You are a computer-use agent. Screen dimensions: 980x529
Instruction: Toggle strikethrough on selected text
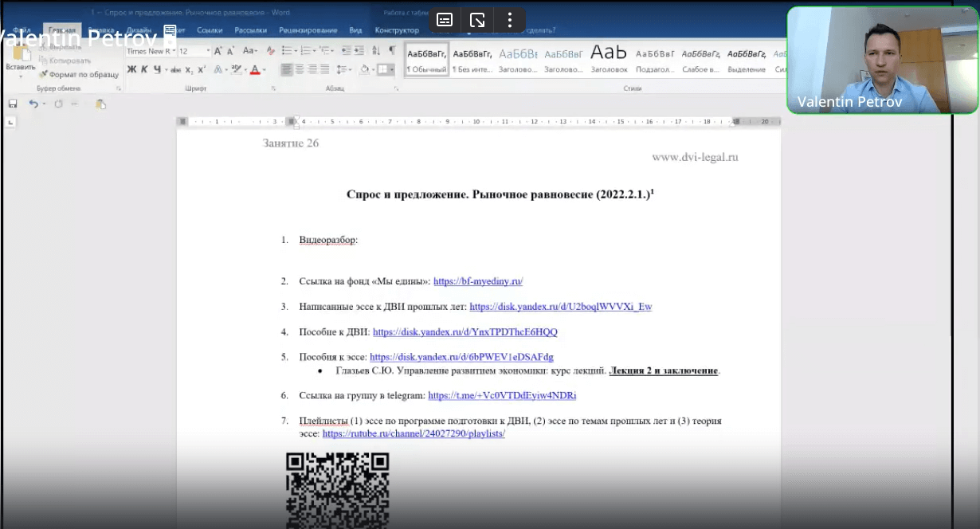[175, 70]
